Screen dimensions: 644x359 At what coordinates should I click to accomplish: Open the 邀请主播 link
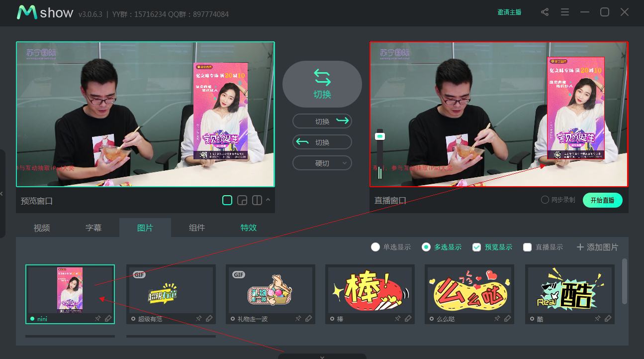509,12
